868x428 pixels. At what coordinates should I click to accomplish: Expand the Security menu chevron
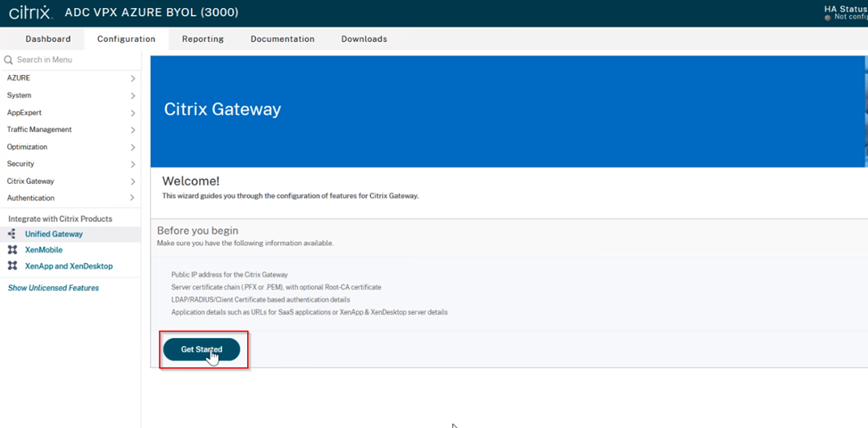(133, 164)
